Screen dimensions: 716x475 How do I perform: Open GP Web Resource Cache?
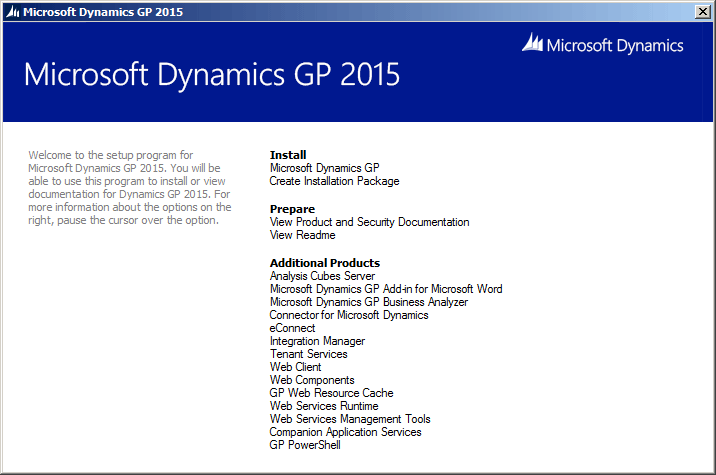(x=332, y=393)
